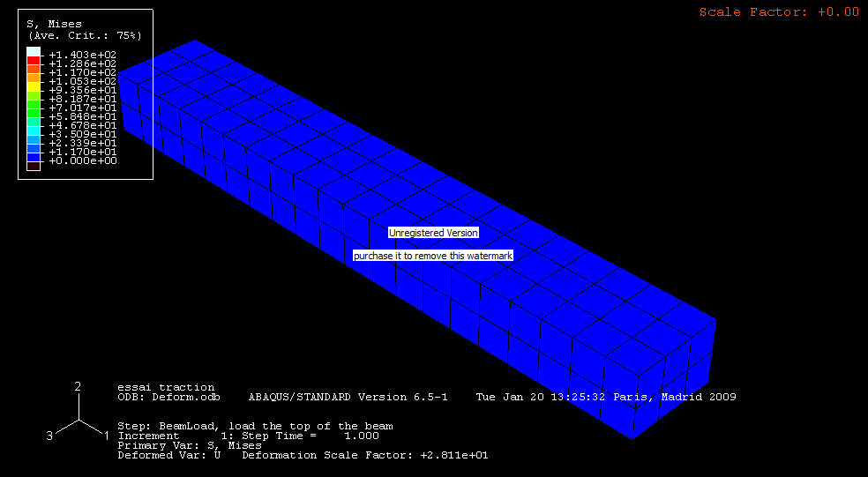Click the legend value +9.356e+01

(83, 90)
